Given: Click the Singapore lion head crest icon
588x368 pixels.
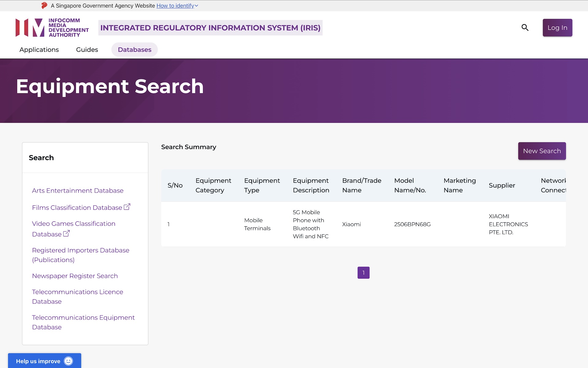Looking at the screenshot, I should 44,6.
